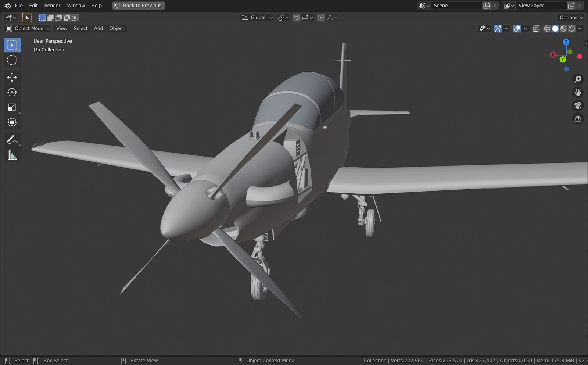Enable rendered viewport shading
588x365 pixels.
572,28
